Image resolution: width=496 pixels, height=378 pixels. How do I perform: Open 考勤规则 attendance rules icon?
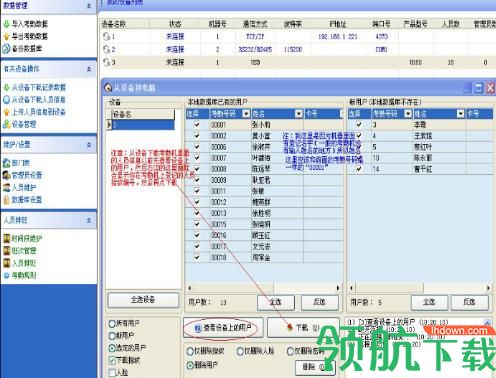tap(6, 275)
